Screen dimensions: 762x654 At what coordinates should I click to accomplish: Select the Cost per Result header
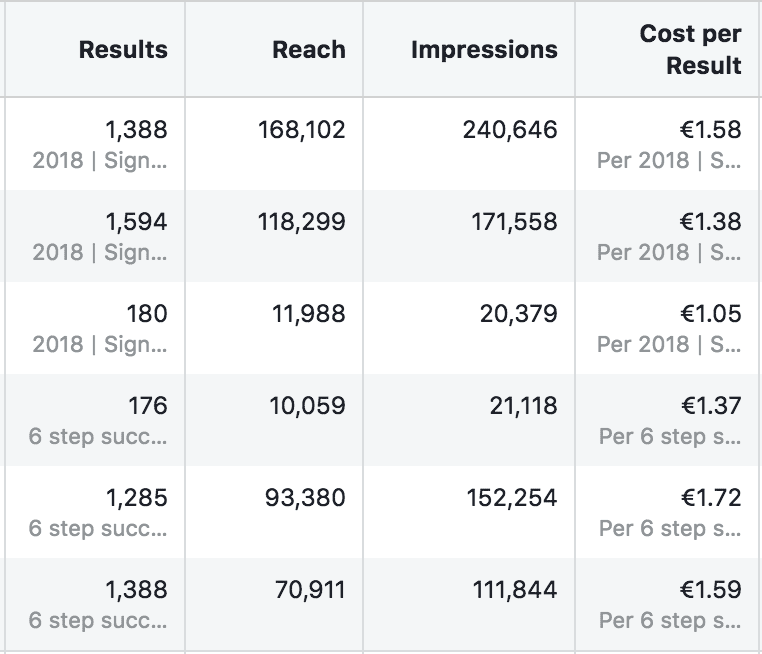pyautogui.click(x=690, y=50)
